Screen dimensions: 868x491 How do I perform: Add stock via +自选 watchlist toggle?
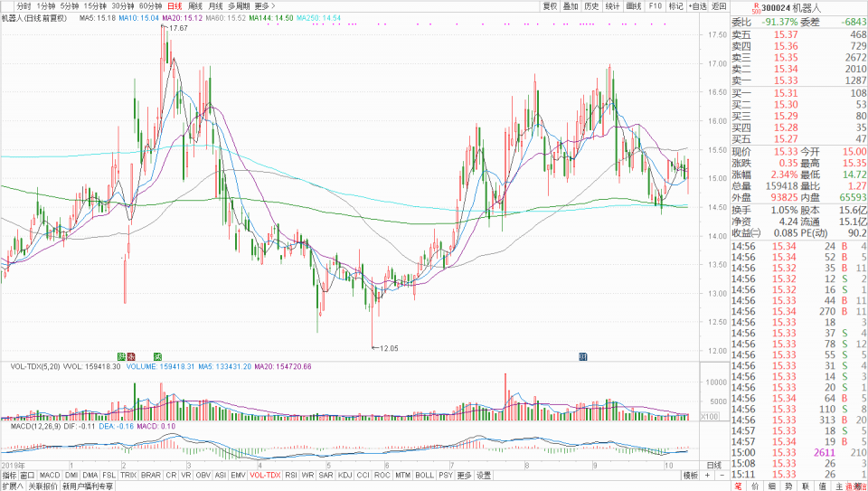click(697, 6)
